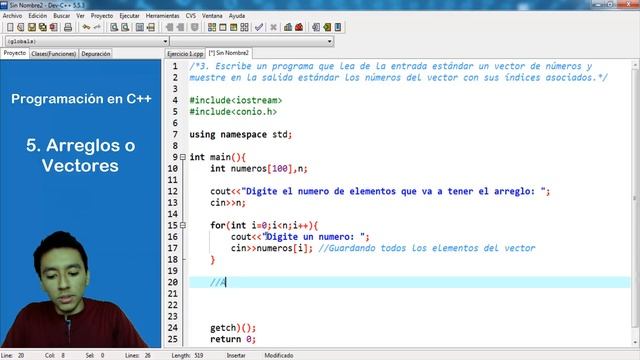Switch to the Depuración tab
This screenshot has height=360, width=640.
click(x=96, y=53)
